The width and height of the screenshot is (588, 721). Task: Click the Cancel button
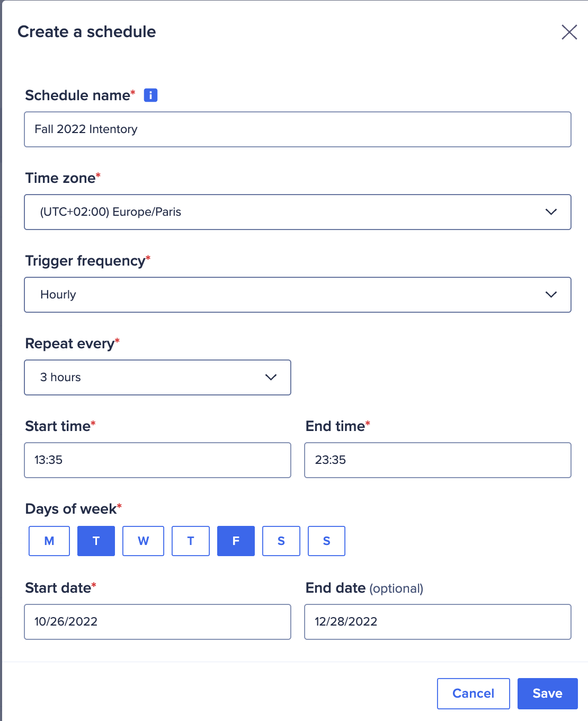point(473,693)
